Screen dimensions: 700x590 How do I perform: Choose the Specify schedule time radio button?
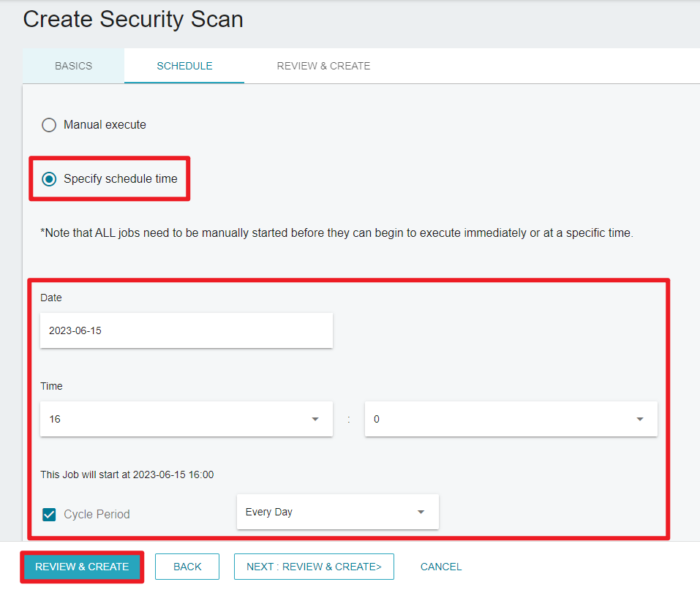click(49, 179)
